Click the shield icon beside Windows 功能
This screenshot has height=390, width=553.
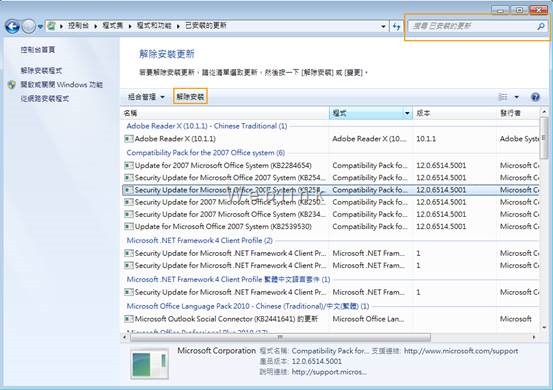12,85
